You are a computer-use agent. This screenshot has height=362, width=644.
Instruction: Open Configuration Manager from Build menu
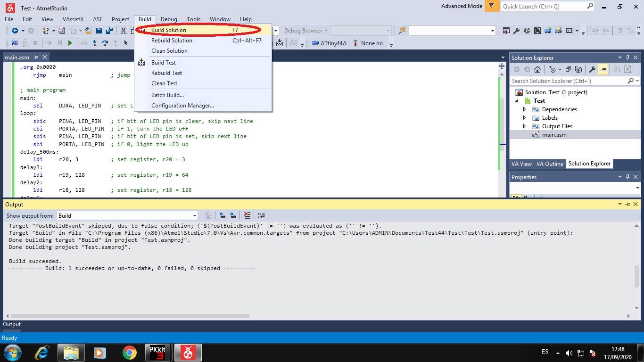pyautogui.click(x=203, y=106)
